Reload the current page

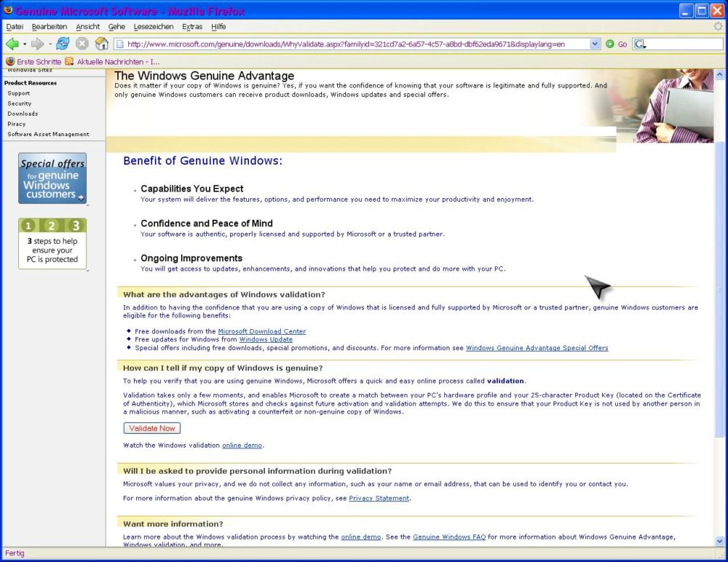tap(63, 44)
